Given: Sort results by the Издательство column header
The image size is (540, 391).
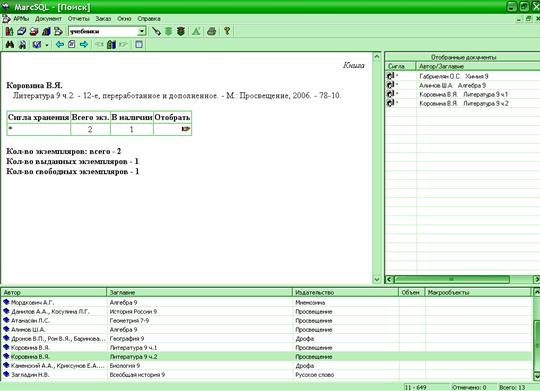Looking at the screenshot, I should [x=345, y=292].
